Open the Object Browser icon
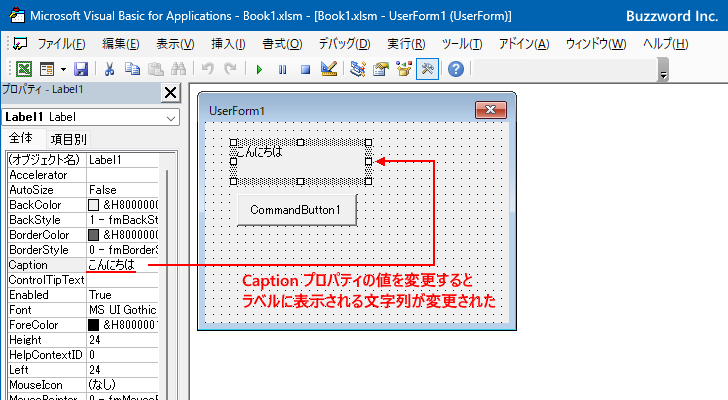The width and height of the screenshot is (728, 400). [404, 70]
